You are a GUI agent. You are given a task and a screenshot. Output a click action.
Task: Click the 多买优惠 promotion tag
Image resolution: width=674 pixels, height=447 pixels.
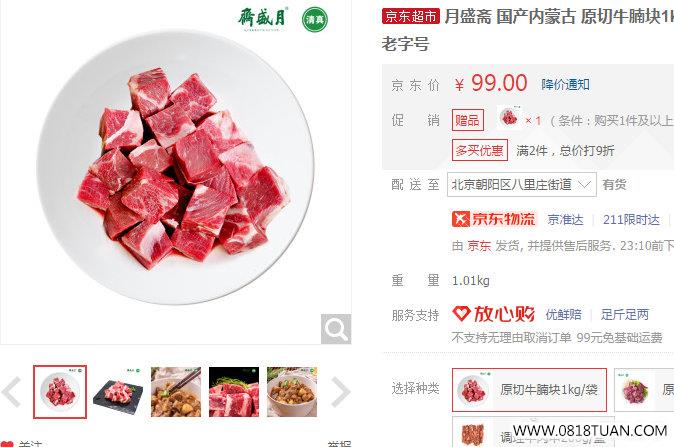[x=480, y=150]
